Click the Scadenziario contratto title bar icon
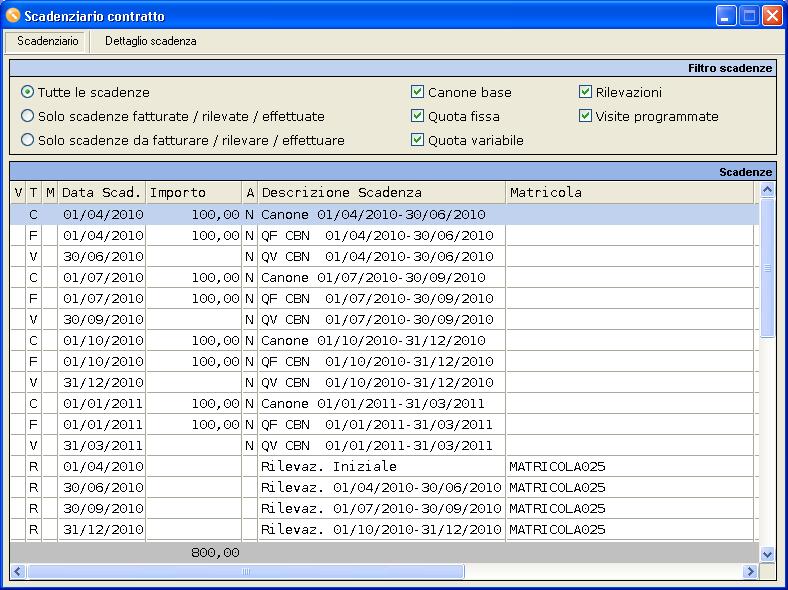Image resolution: width=788 pixels, height=590 pixels. tap(13, 16)
